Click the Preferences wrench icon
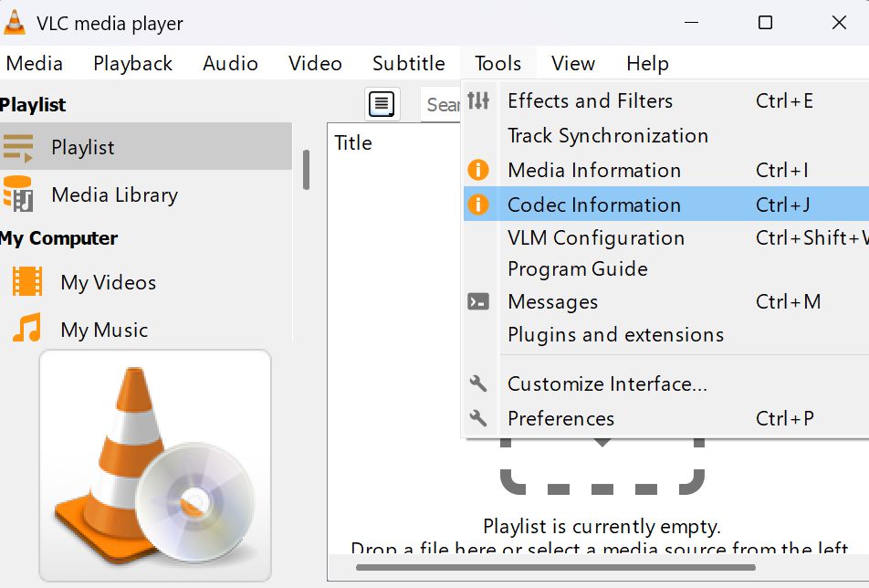869x588 pixels. point(478,418)
